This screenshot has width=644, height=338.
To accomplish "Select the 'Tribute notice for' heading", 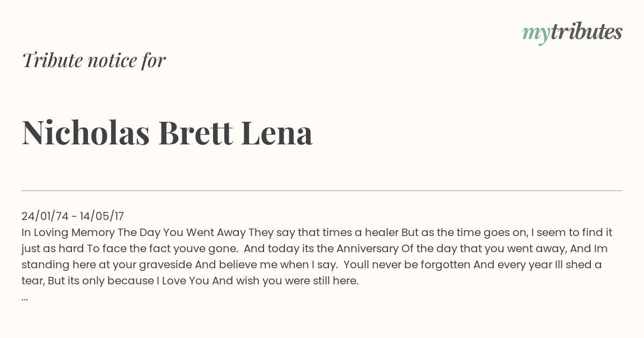I will (94, 60).
